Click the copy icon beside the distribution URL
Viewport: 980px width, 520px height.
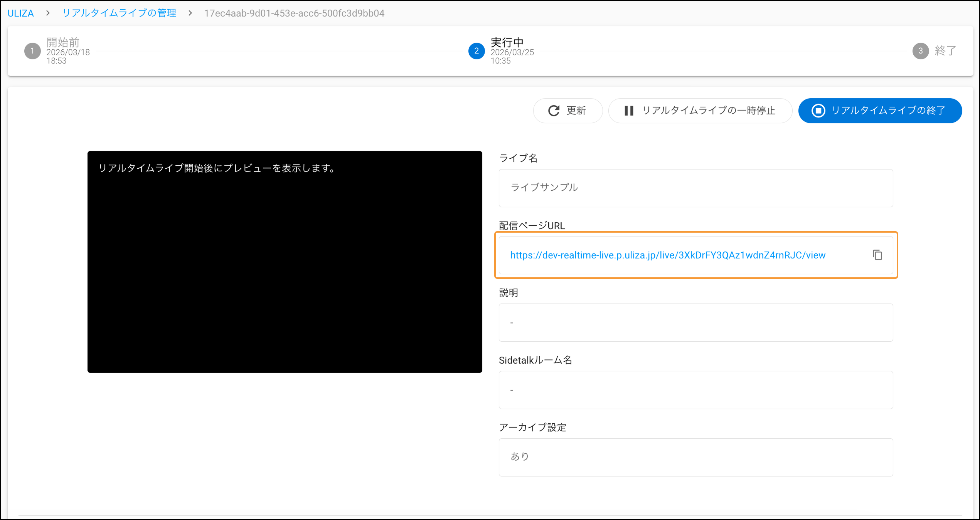coord(877,255)
